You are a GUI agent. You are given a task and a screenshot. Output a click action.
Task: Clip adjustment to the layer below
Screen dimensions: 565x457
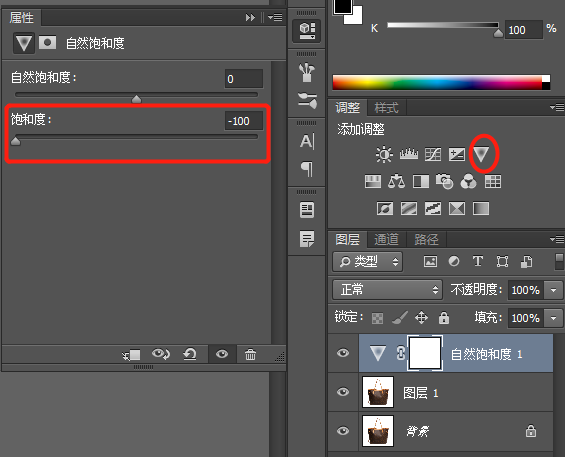(x=131, y=355)
